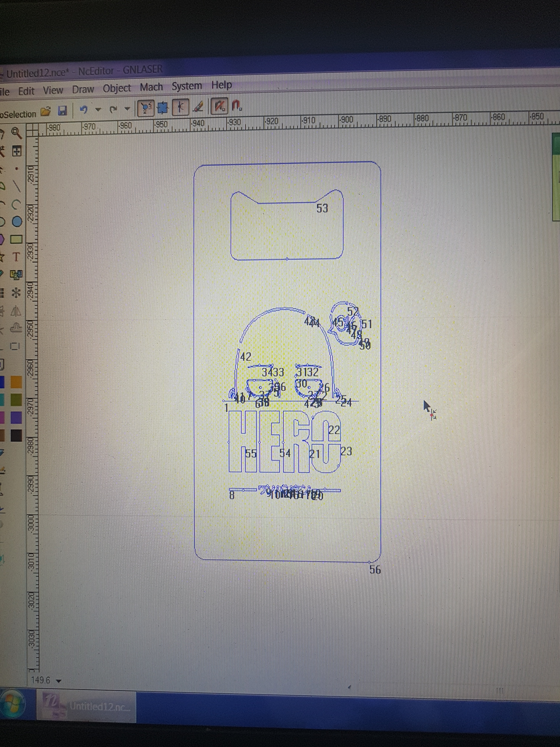Image resolution: width=560 pixels, height=747 pixels.
Task: Click the Mirror tool icon
Action: (x=16, y=311)
